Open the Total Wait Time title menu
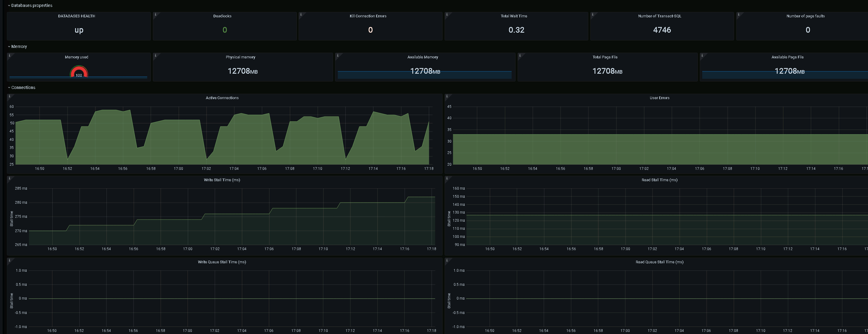 (x=514, y=16)
